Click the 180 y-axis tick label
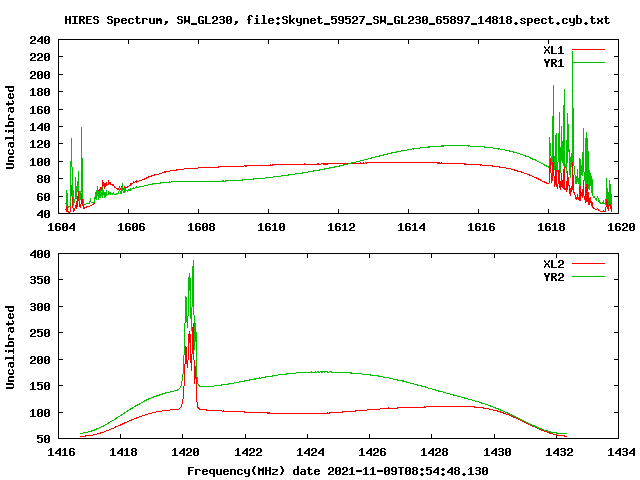The height and width of the screenshot is (480, 640). click(x=40, y=92)
